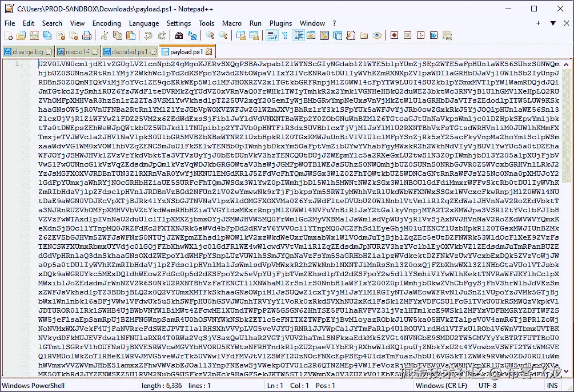Open Folder as Workspace icon
Viewport: 574px width, 392px height.
point(364,35)
